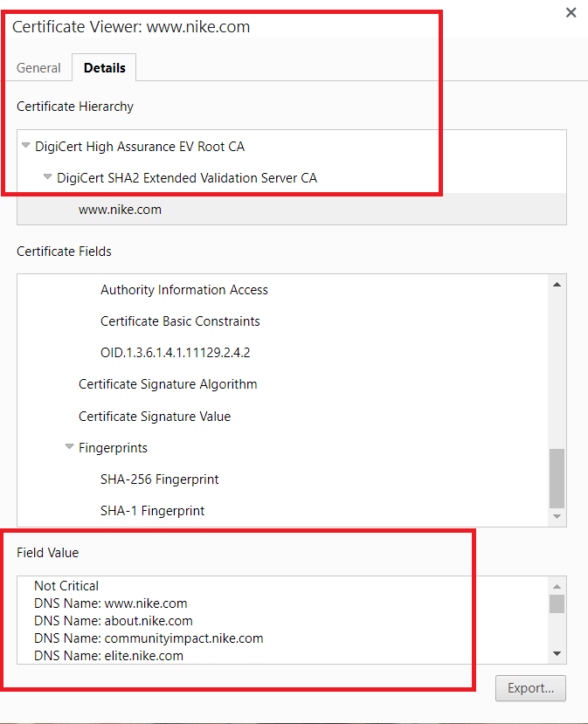The height and width of the screenshot is (724, 588).
Task: Collapse DigiCert SHA2 Extended Validation Server CA node
Action: 47,176
